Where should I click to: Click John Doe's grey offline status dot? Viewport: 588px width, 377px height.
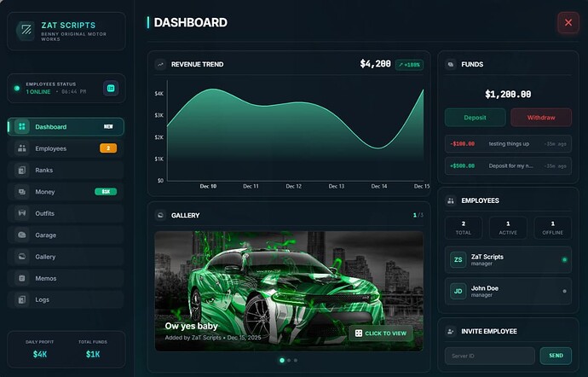click(x=564, y=291)
